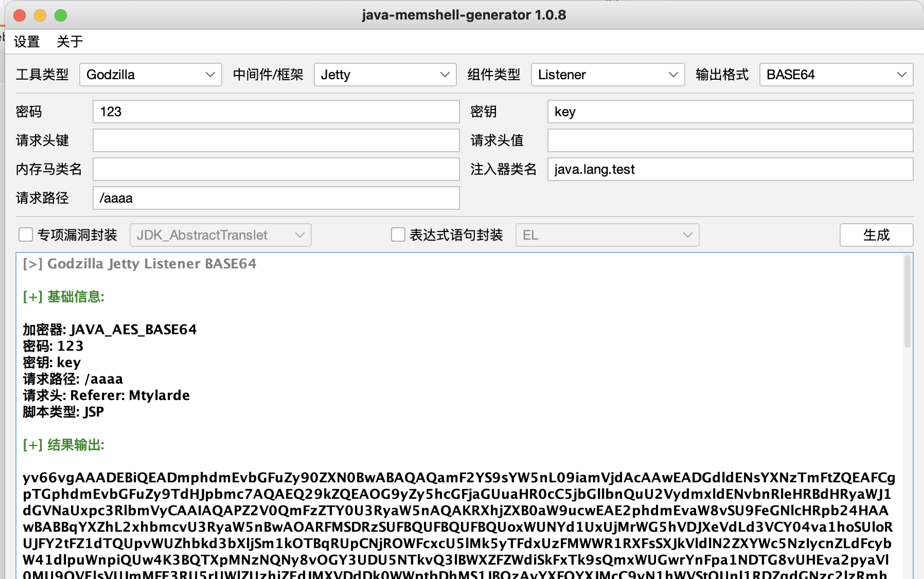The image size is (924, 579).
Task: Open the 工具类型 Godzilla dropdown
Action: click(150, 75)
